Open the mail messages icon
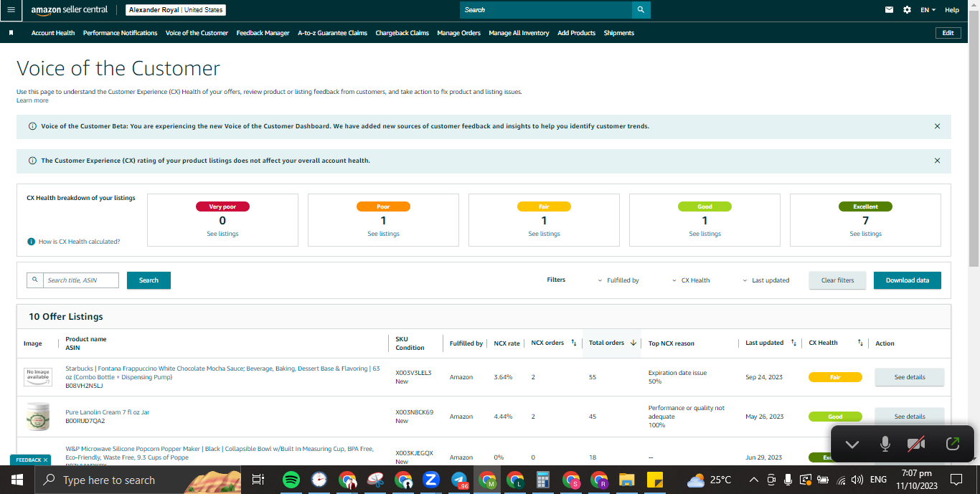 [890, 10]
